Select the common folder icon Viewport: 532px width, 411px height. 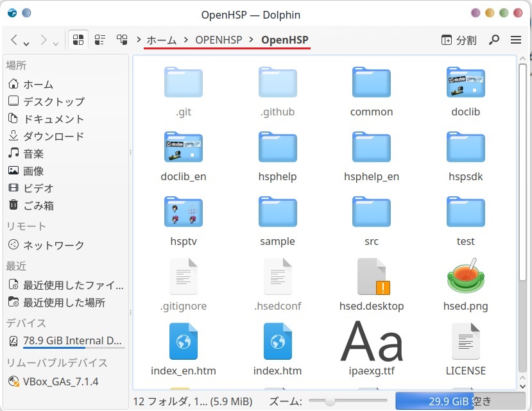click(x=372, y=82)
